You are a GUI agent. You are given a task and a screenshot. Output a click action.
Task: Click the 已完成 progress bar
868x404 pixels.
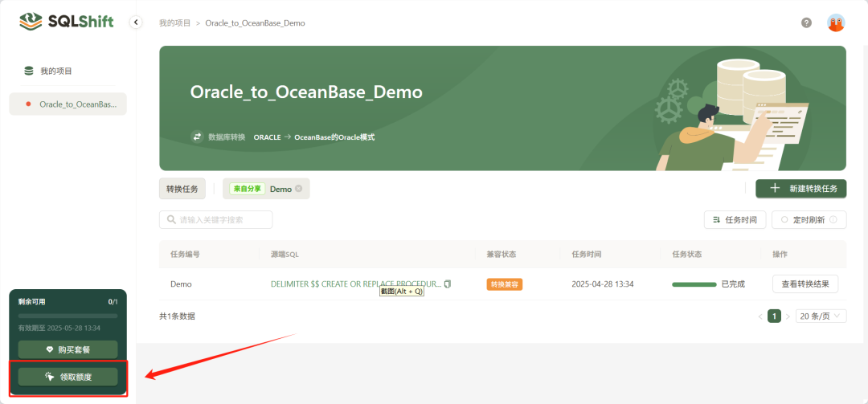click(x=694, y=284)
